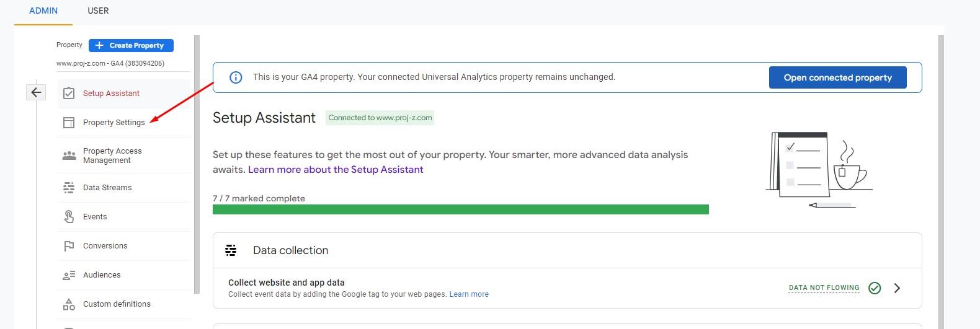Open Learn more about the Setup Assistant link
This screenshot has height=329, width=980.
[x=336, y=170]
